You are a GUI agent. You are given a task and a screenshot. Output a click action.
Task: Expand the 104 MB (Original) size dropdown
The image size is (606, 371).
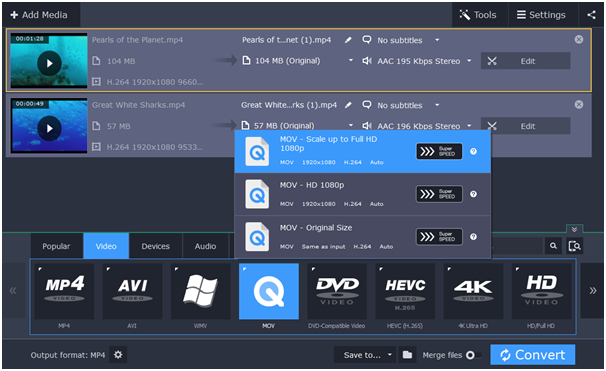click(x=351, y=61)
